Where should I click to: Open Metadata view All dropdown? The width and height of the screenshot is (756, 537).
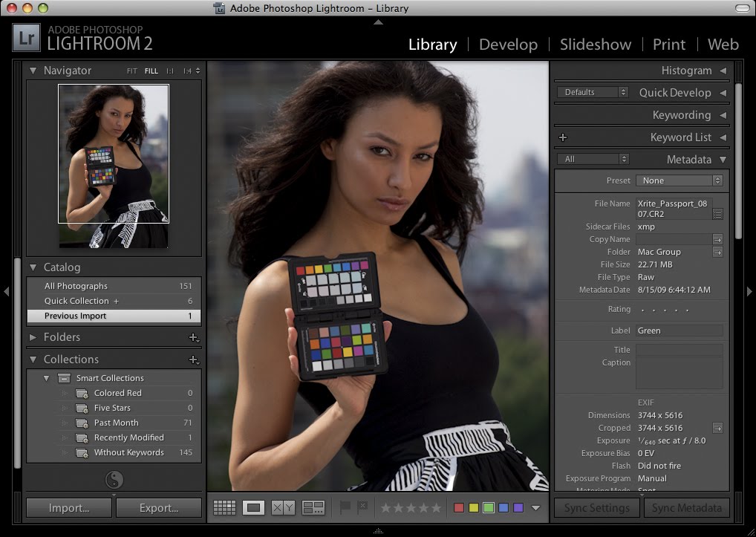pos(593,159)
